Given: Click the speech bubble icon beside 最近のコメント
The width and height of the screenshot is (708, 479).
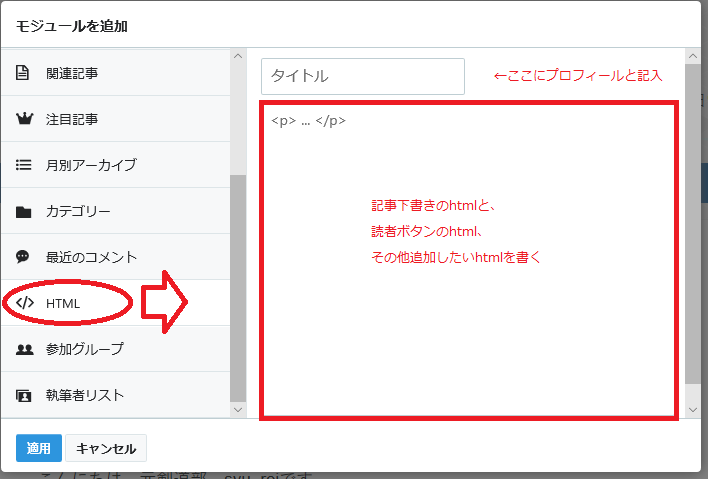Looking at the screenshot, I should [x=23, y=257].
